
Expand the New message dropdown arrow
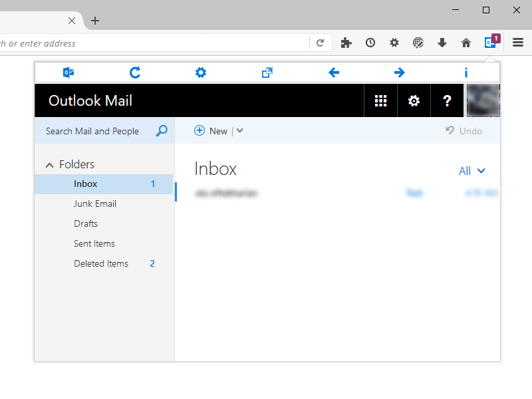pyautogui.click(x=240, y=131)
